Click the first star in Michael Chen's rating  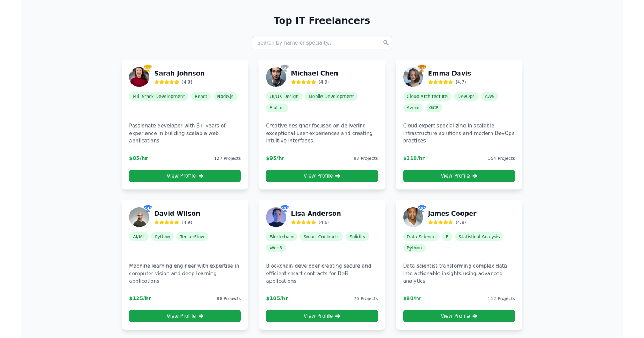(294, 82)
